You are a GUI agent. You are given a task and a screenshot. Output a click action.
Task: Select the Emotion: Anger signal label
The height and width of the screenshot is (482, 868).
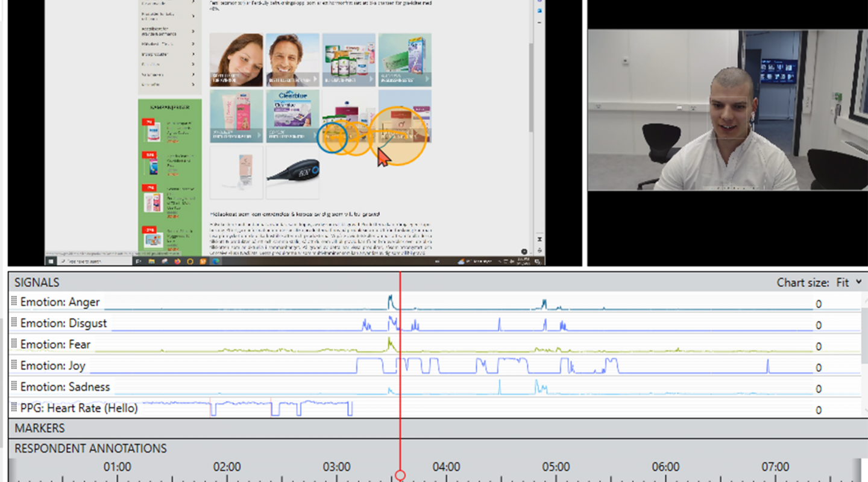(60, 302)
